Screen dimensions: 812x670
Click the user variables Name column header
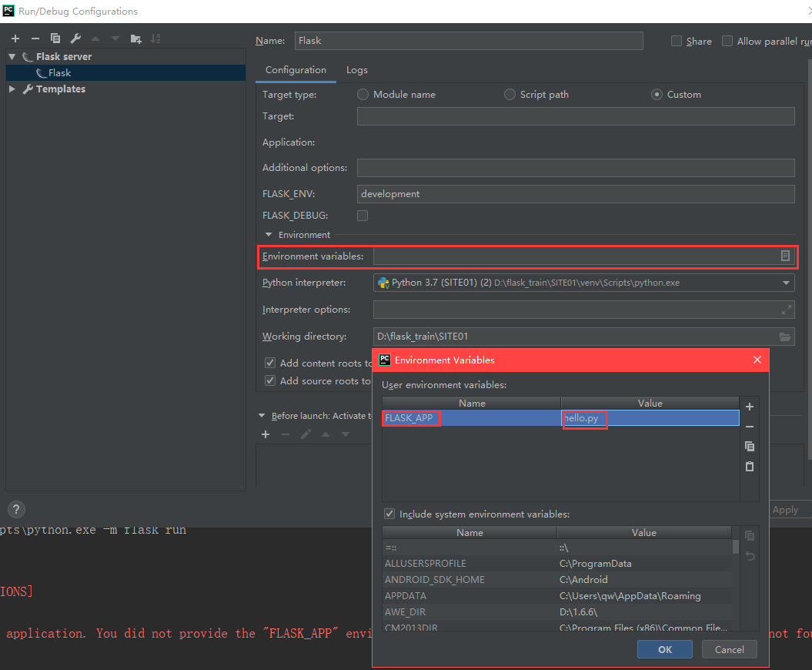(x=472, y=403)
